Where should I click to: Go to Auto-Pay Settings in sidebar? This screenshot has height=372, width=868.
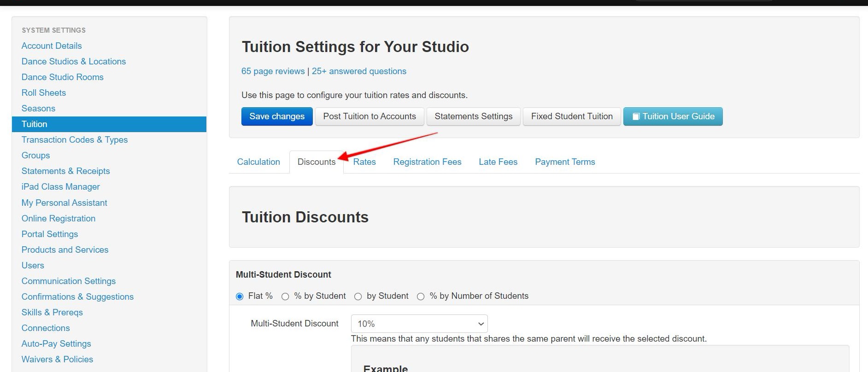point(56,344)
